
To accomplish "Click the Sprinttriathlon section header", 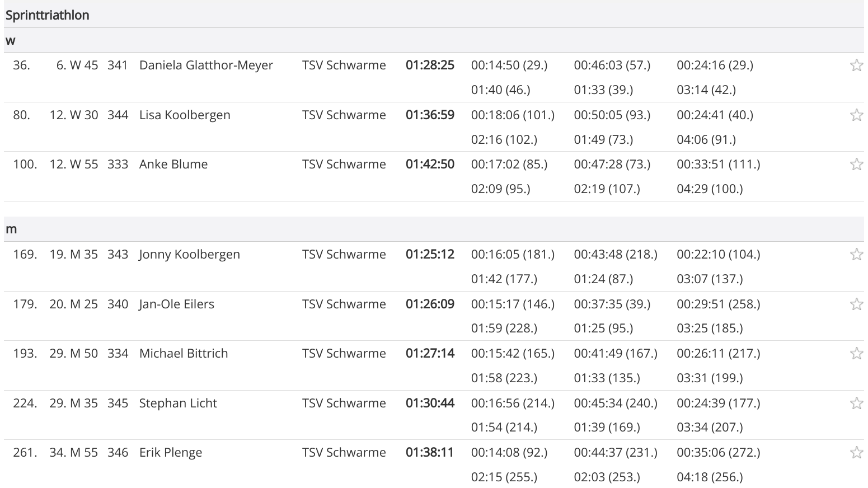I will tap(48, 15).
